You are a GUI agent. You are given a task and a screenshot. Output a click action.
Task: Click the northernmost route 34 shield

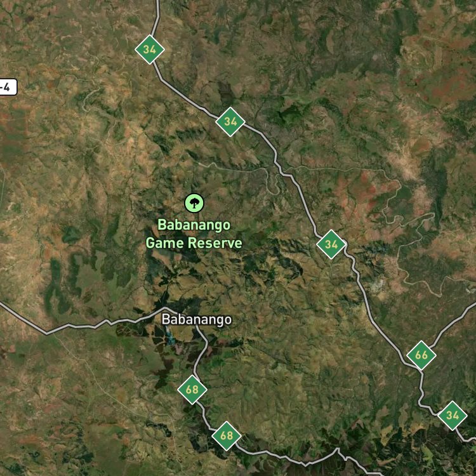coord(150,50)
